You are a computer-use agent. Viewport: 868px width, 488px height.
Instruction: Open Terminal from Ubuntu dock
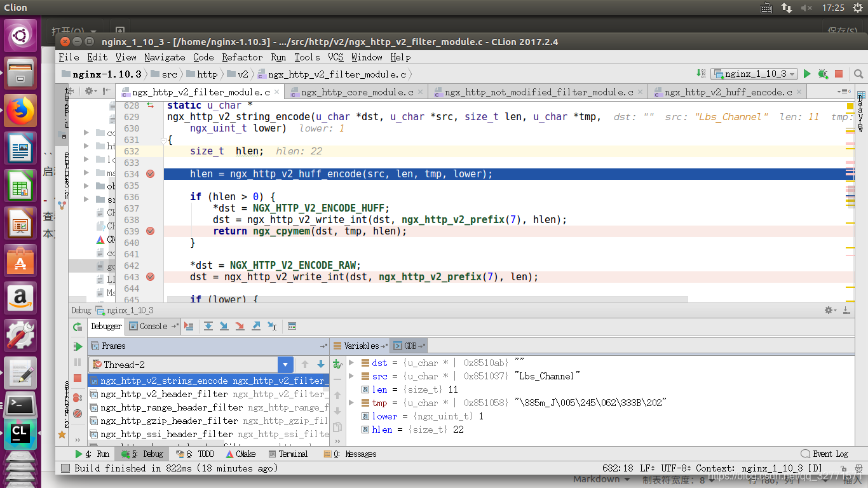(21, 404)
